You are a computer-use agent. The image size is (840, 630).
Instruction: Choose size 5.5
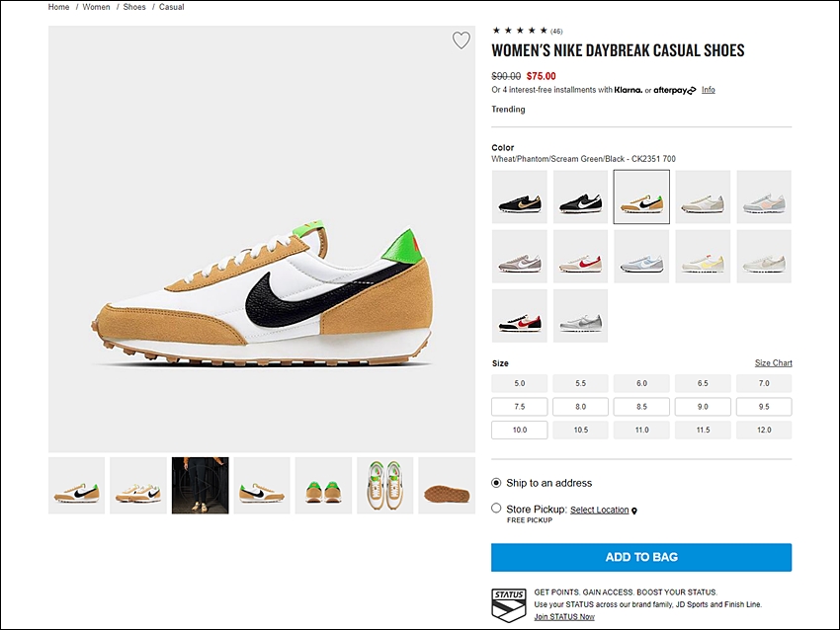[x=581, y=383]
